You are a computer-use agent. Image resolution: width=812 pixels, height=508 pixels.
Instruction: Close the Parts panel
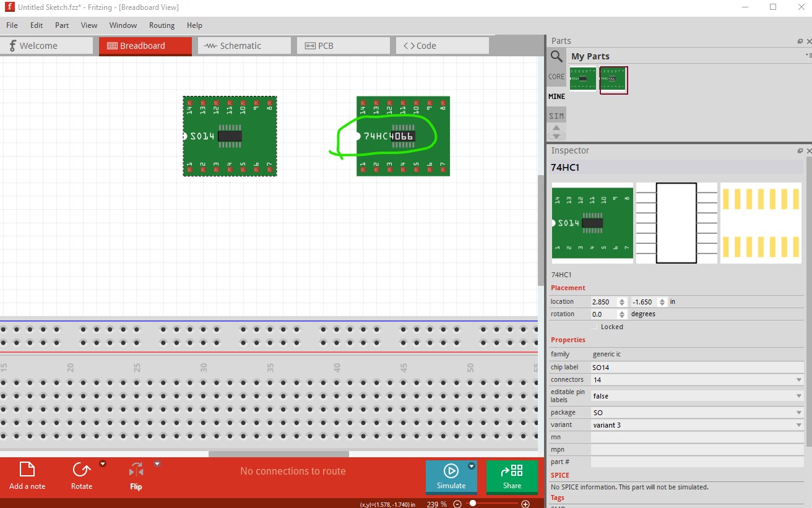pyautogui.click(x=809, y=41)
